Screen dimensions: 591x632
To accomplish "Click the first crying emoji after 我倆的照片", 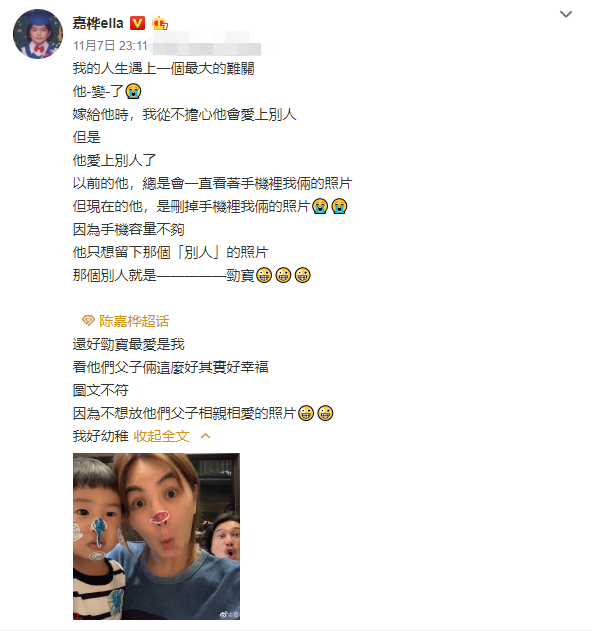I will (320, 206).
